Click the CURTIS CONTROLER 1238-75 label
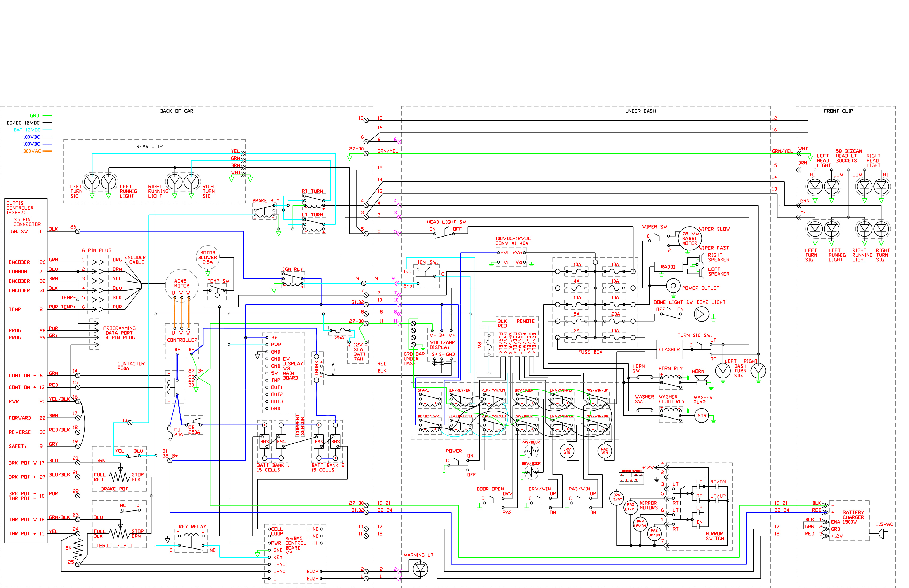The width and height of the screenshot is (909, 588). point(20,208)
